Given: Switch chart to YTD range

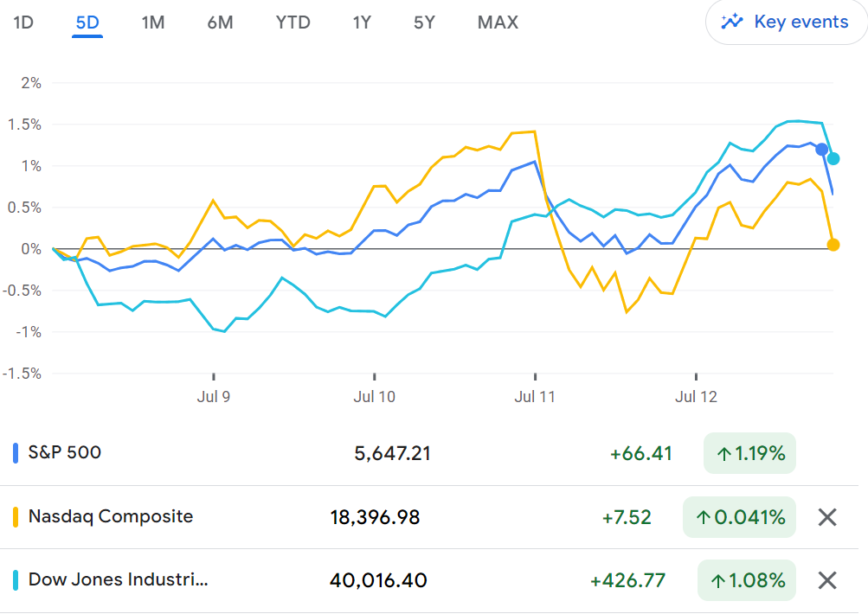Looking at the screenshot, I should pos(293,22).
